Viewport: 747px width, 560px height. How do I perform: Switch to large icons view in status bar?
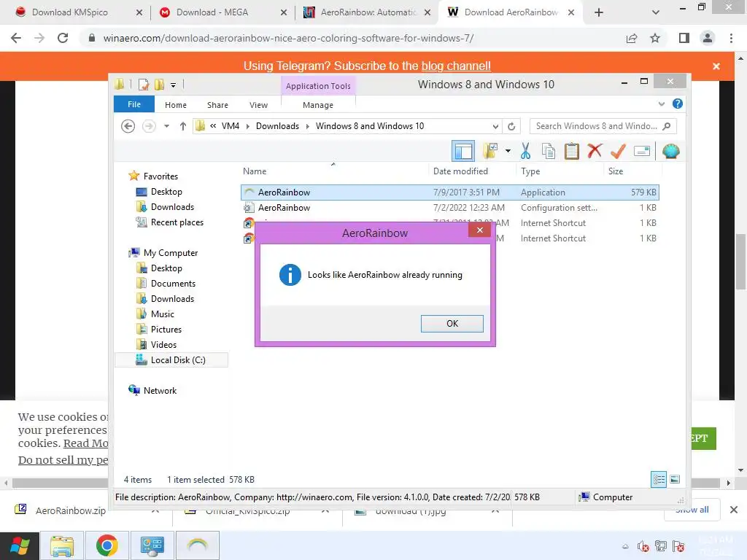click(675, 479)
